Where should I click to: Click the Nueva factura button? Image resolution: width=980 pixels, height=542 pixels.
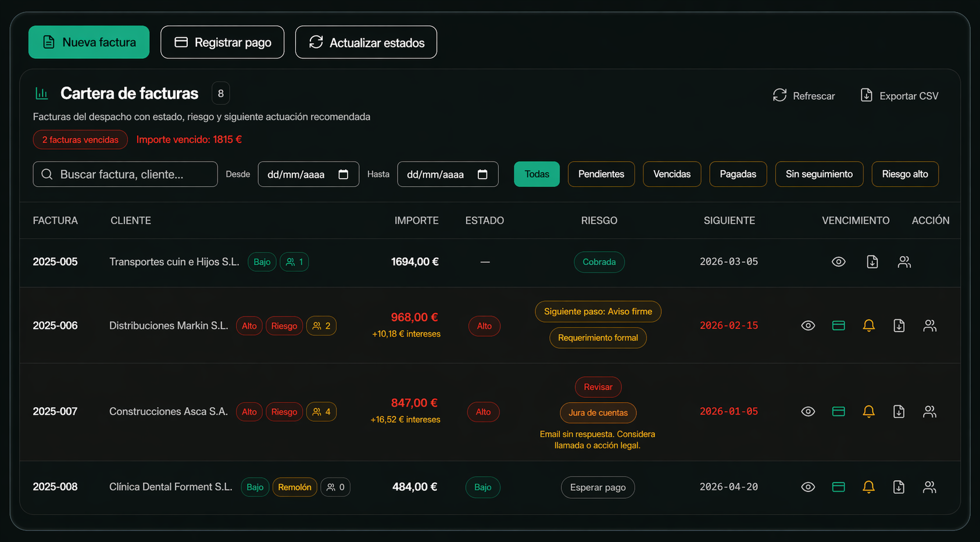[x=89, y=42]
